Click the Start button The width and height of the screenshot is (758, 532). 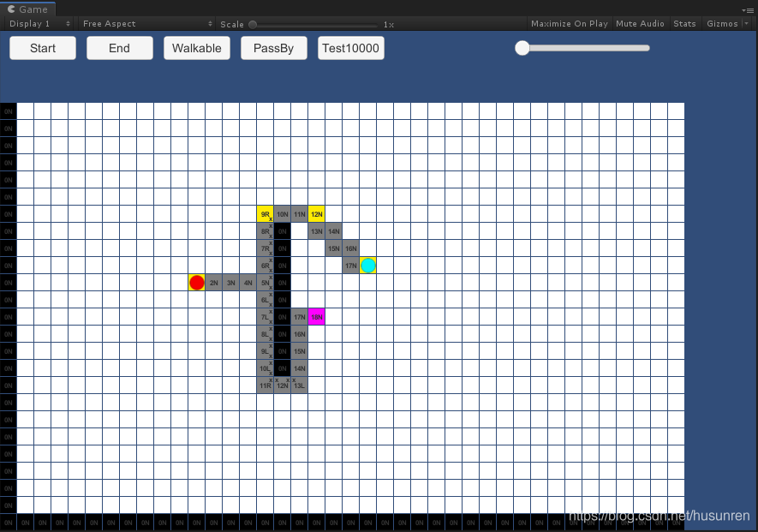[x=43, y=48]
